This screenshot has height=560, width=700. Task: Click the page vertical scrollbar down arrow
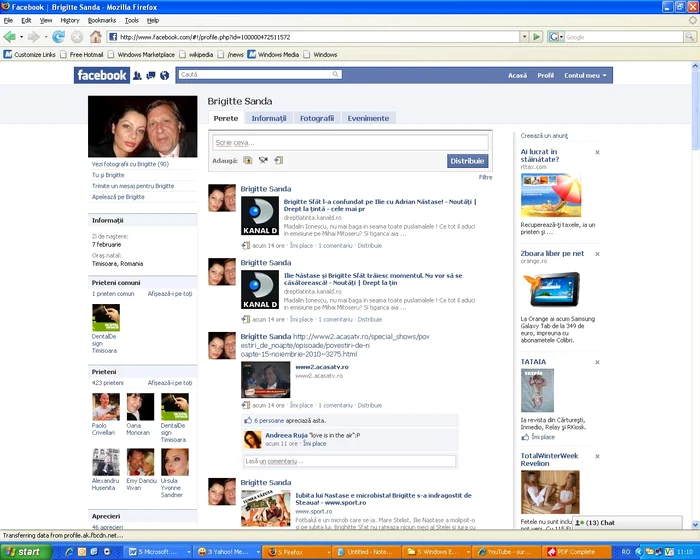click(696, 525)
